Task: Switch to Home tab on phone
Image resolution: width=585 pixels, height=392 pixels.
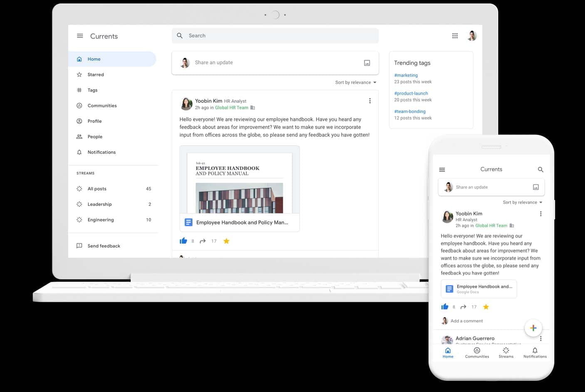Action: (x=448, y=353)
